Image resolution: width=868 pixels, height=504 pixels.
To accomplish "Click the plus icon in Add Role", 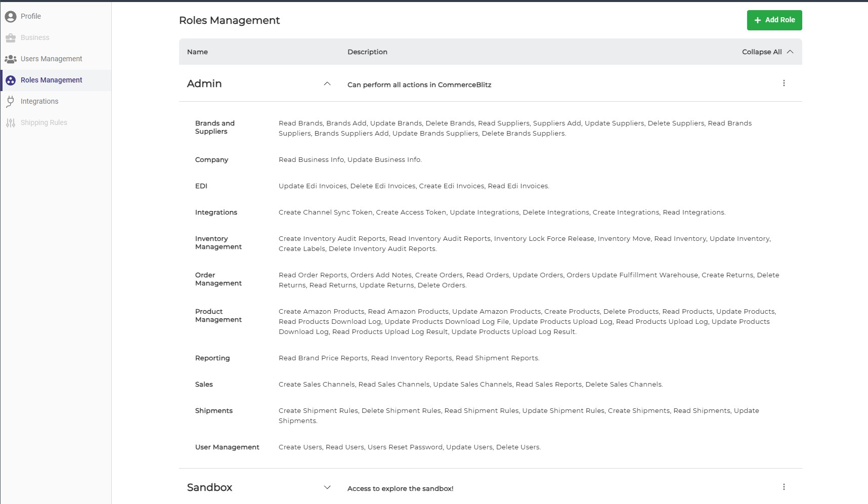I will 758,20.
